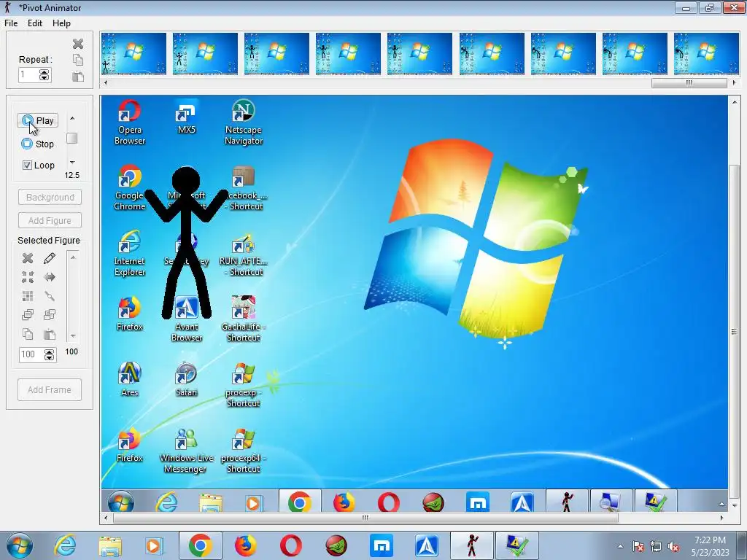Open the edit figure pencil tool

click(x=50, y=258)
